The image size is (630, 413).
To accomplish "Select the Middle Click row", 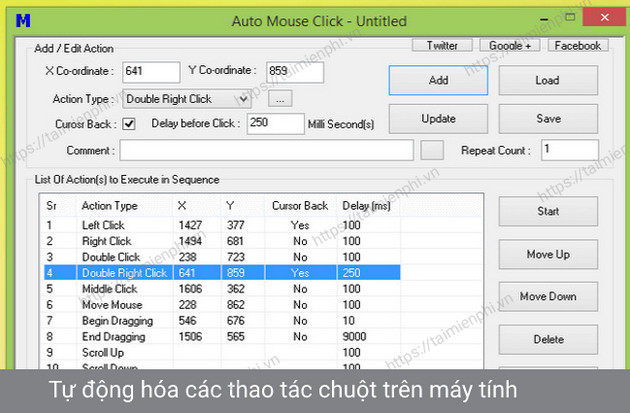I will pyautogui.click(x=222, y=289).
